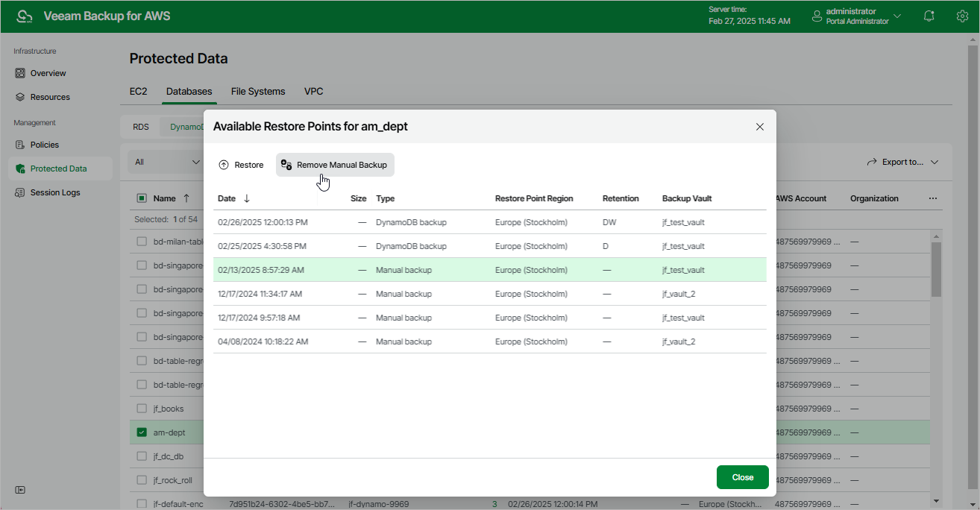
Task: Select the 04/08/2024 10:18:22 AM restore point
Action: point(489,341)
